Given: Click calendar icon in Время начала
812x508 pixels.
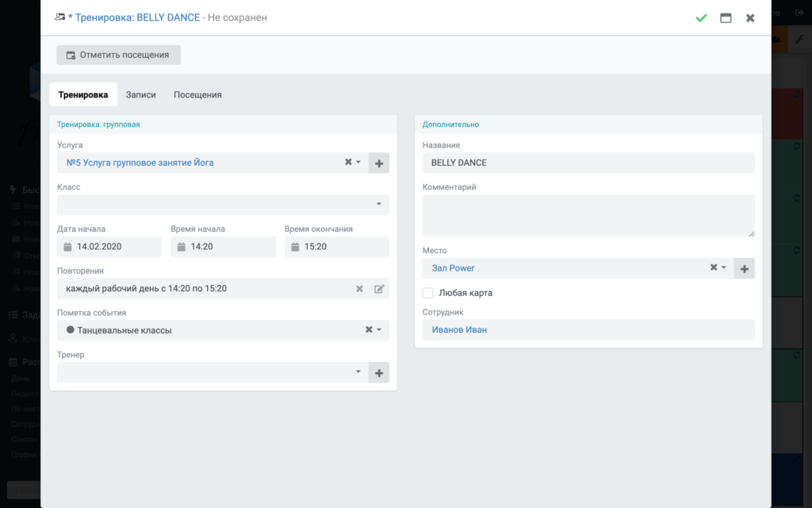Looking at the screenshot, I should [x=182, y=247].
